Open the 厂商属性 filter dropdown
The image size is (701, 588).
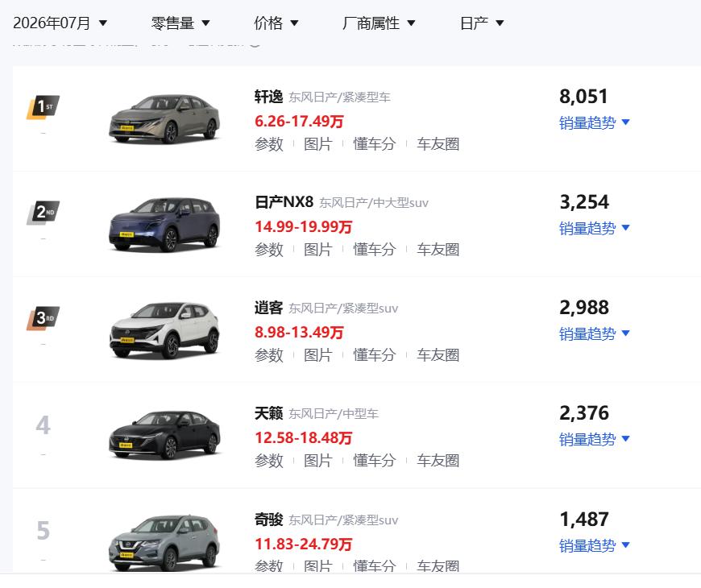[379, 23]
